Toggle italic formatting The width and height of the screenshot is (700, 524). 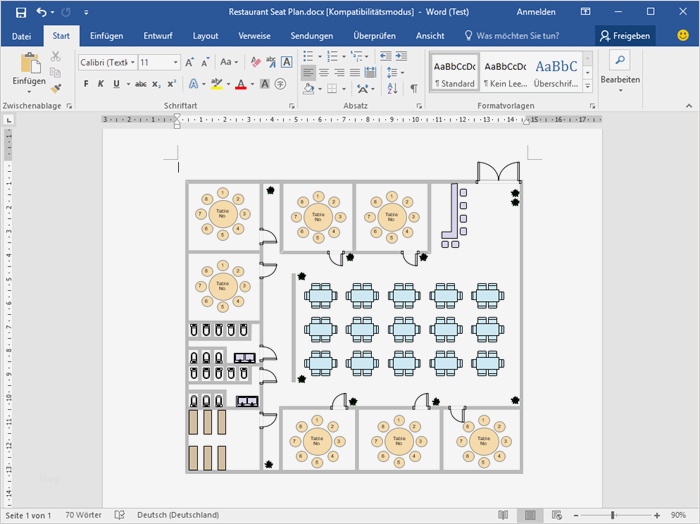[x=100, y=84]
